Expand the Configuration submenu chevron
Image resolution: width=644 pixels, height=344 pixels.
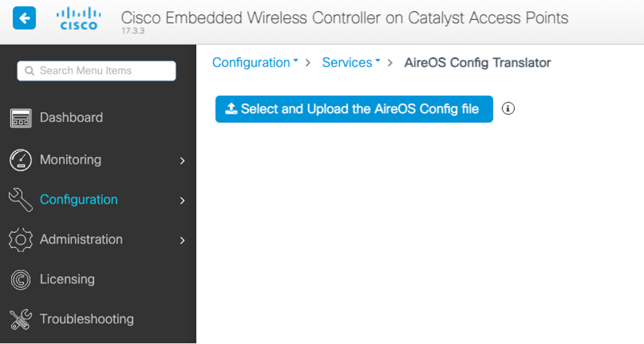(x=182, y=200)
